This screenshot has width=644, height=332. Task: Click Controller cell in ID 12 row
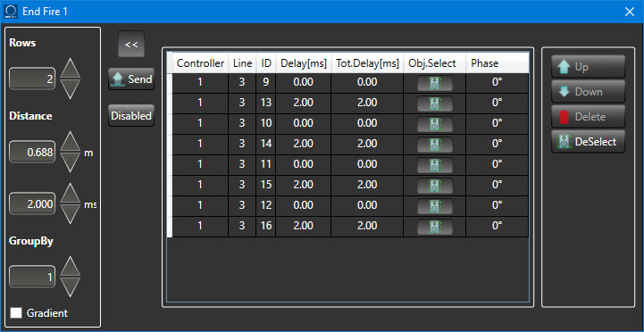pos(200,205)
